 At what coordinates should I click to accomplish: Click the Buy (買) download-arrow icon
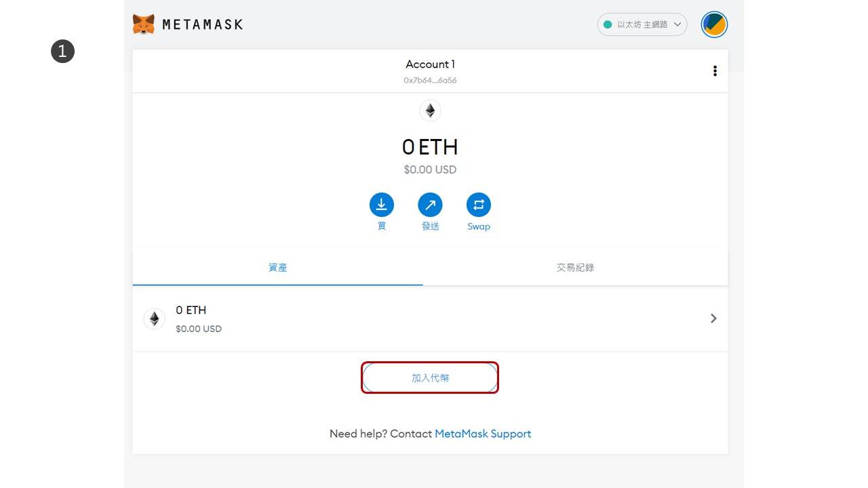tap(381, 205)
